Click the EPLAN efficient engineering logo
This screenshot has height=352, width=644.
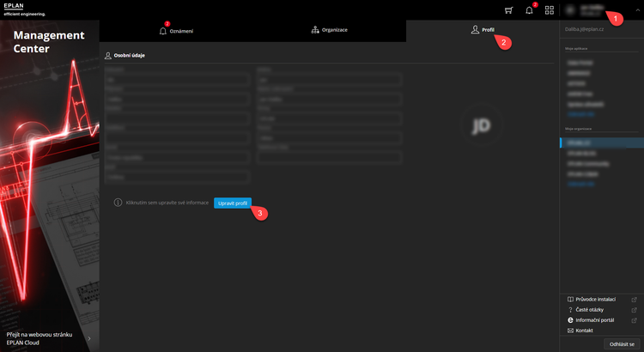[x=24, y=9]
